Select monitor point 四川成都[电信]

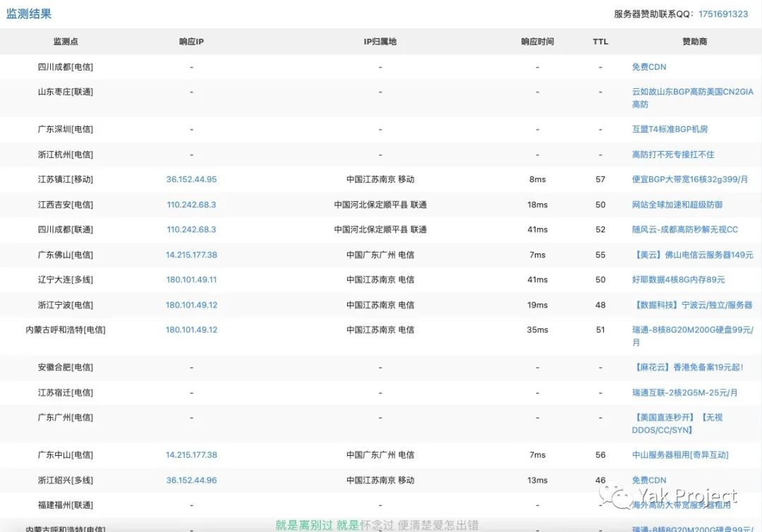coord(66,67)
